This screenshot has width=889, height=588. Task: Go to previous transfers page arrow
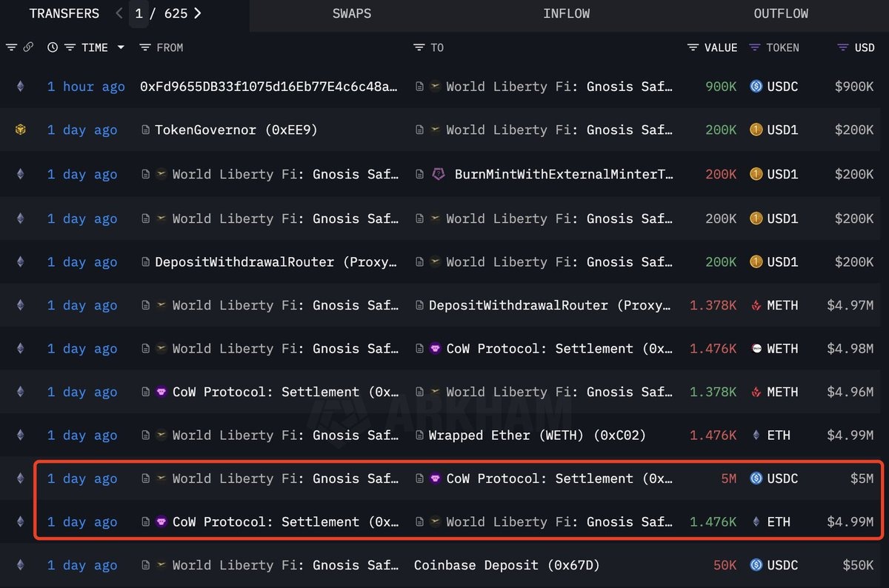119,13
